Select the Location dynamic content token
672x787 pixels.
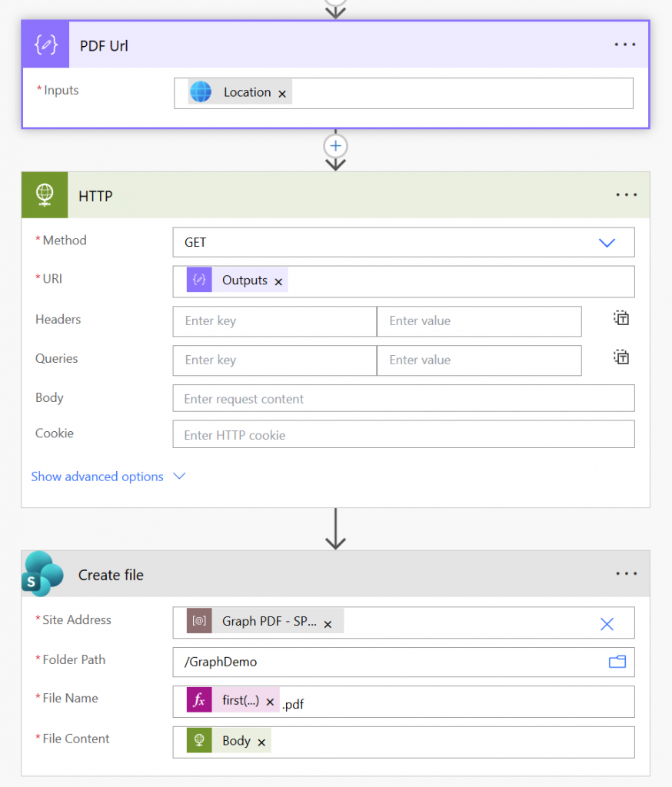click(x=240, y=92)
